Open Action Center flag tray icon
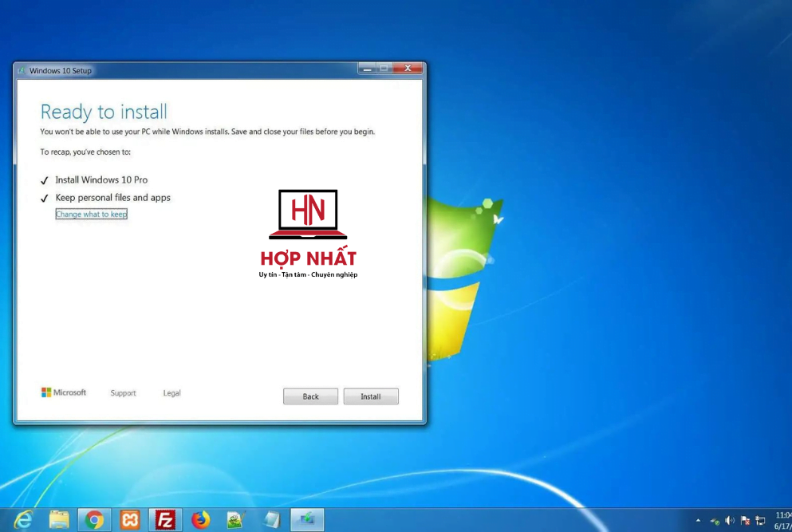Image resolution: width=792 pixels, height=532 pixels. click(745, 521)
